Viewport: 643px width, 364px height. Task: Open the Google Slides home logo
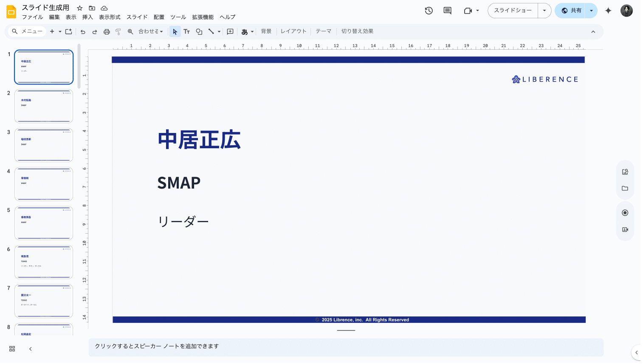point(11,12)
